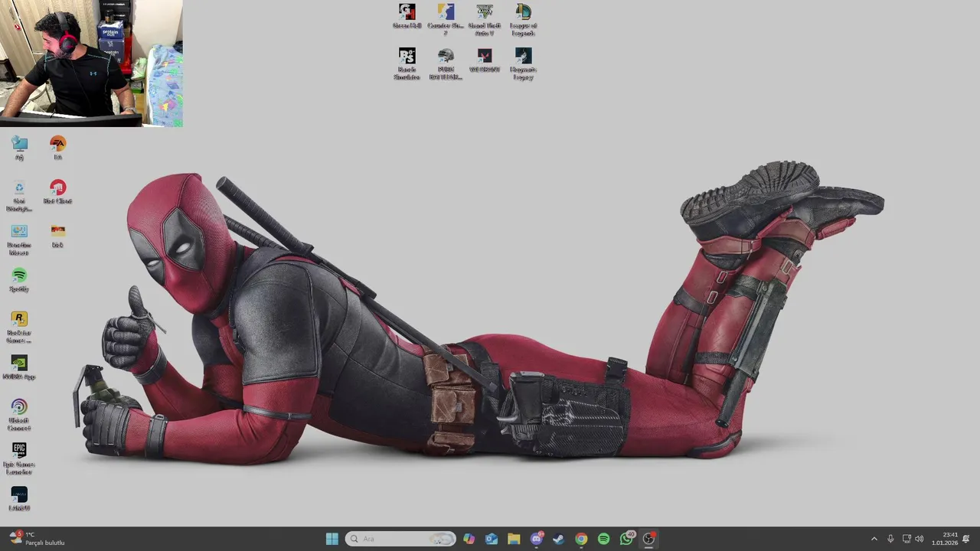The height and width of the screenshot is (551, 980).
Task: Expand the hidden system tray icons chevron
Action: click(x=874, y=539)
